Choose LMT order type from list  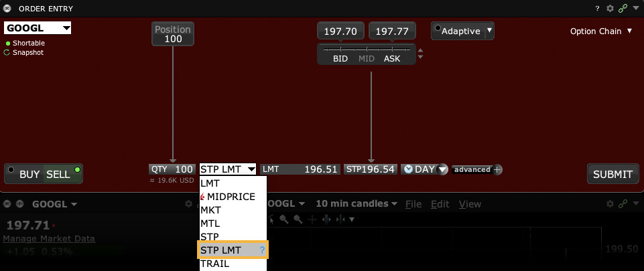233,183
